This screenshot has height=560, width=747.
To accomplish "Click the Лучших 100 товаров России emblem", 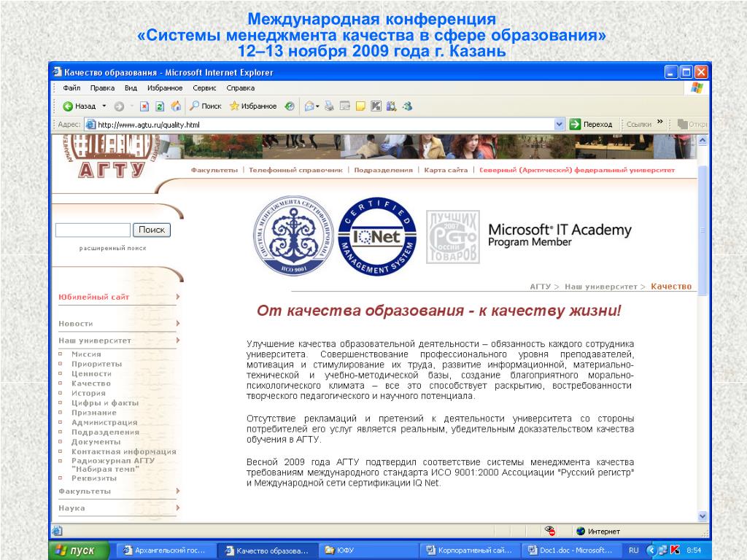I will (x=452, y=237).
